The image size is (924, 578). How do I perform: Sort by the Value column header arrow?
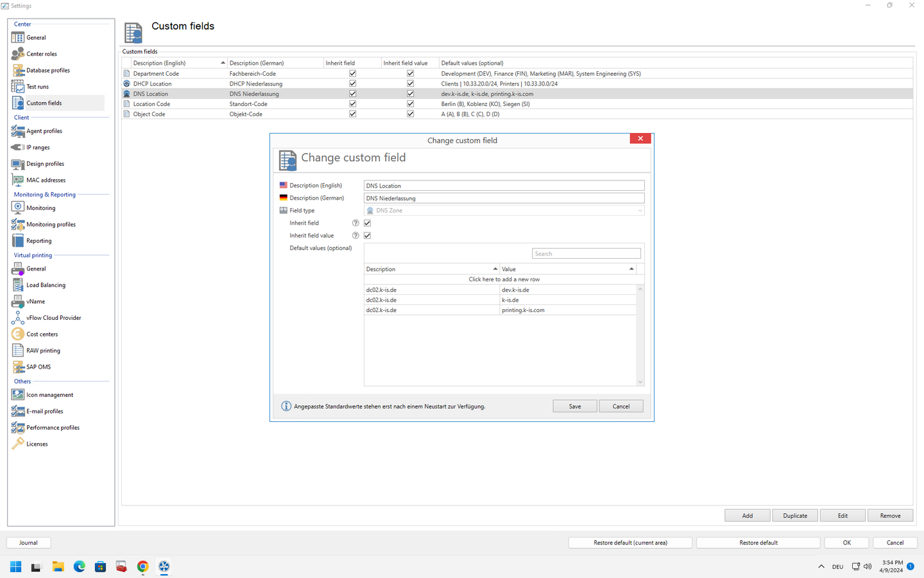tap(631, 269)
